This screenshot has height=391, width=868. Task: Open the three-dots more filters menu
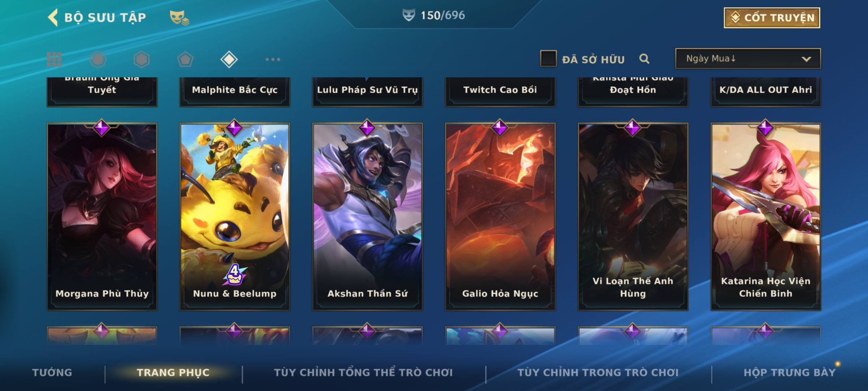point(273,59)
